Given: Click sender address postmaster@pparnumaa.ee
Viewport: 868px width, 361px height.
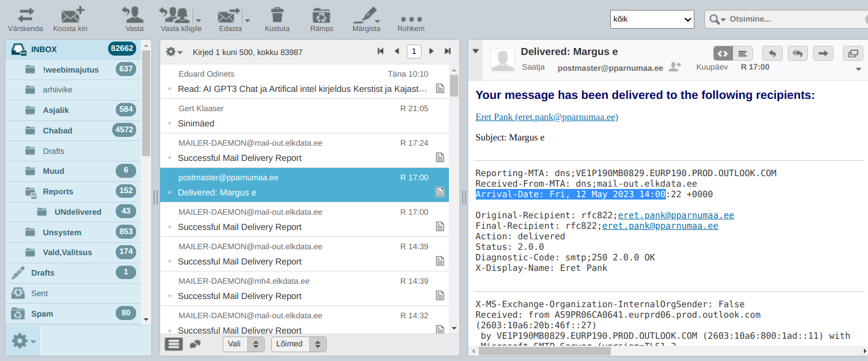Looking at the screenshot, I should (x=610, y=68).
